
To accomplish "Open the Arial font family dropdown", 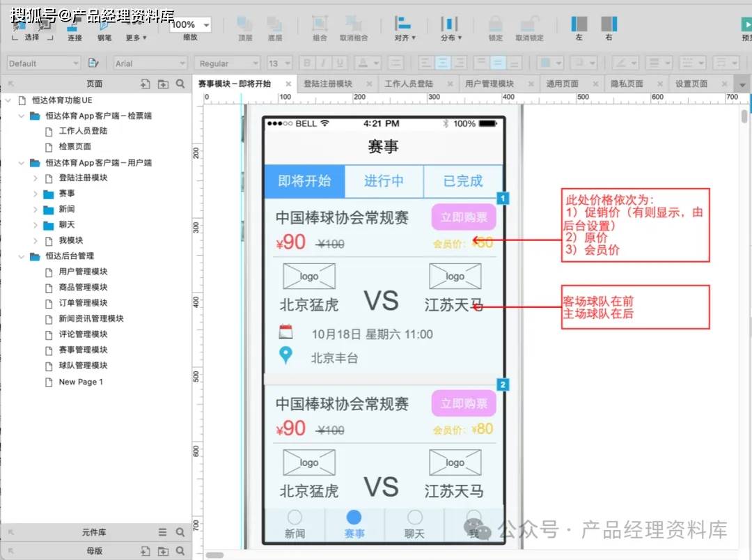I will pos(148,63).
